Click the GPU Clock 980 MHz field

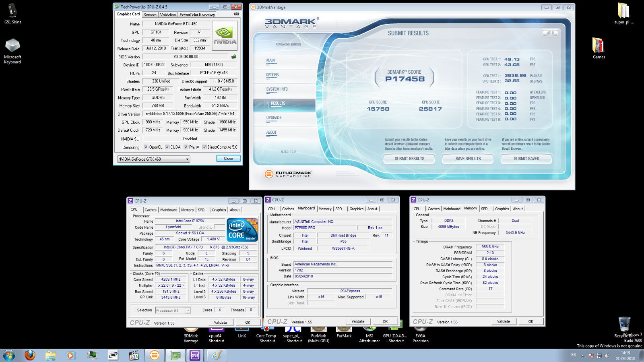tap(153, 122)
